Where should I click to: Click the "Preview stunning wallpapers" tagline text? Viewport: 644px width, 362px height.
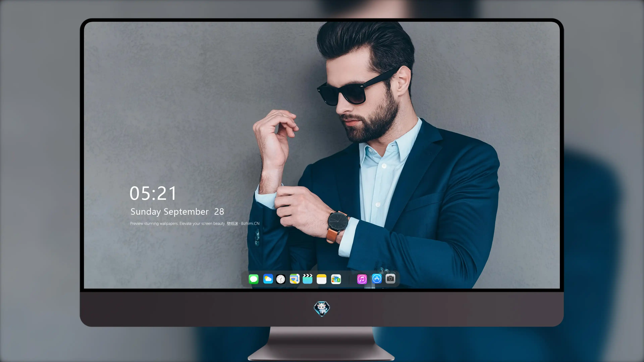[x=195, y=223]
